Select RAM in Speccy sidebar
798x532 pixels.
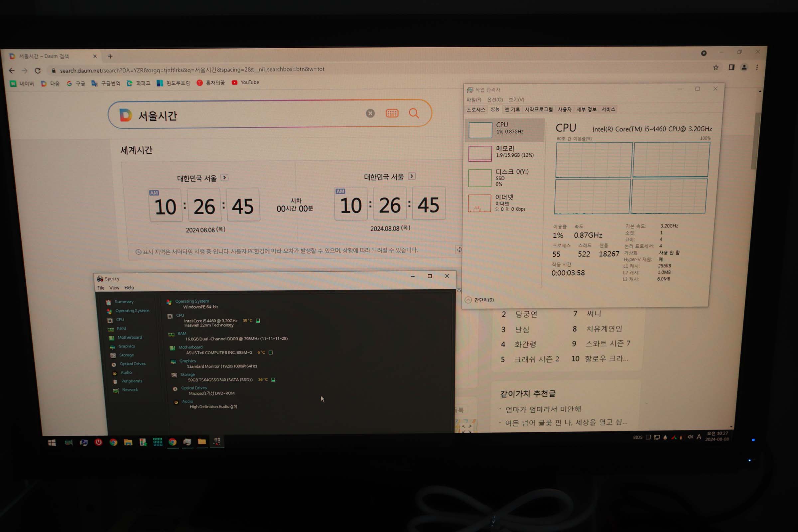pyautogui.click(x=117, y=329)
